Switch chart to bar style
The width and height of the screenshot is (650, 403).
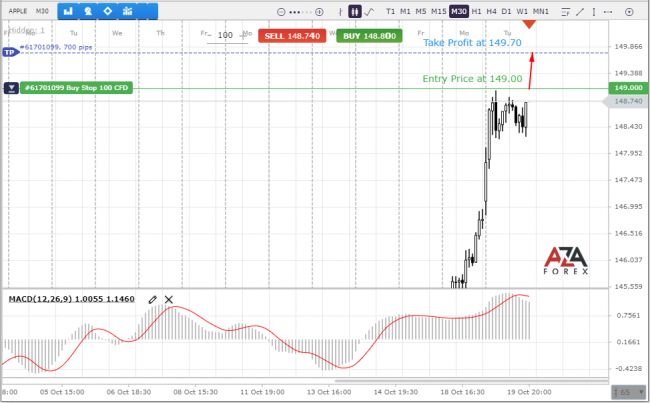[x=340, y=12]
